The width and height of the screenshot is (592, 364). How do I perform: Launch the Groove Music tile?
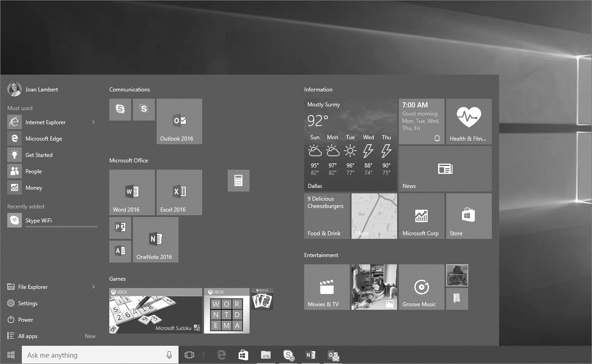pos(422,287)
